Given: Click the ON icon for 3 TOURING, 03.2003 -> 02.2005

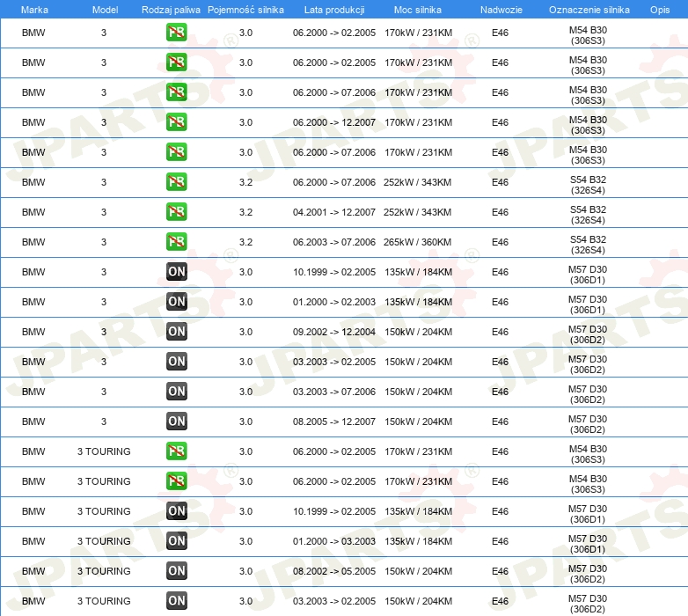Looking at the screenshot, I should pos(176,600).
